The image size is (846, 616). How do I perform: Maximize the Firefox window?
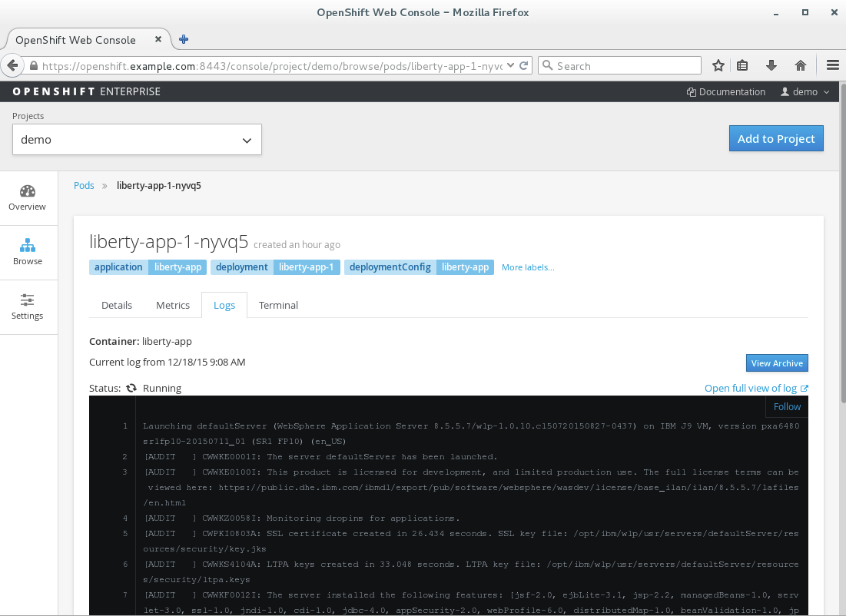point(805,12)
